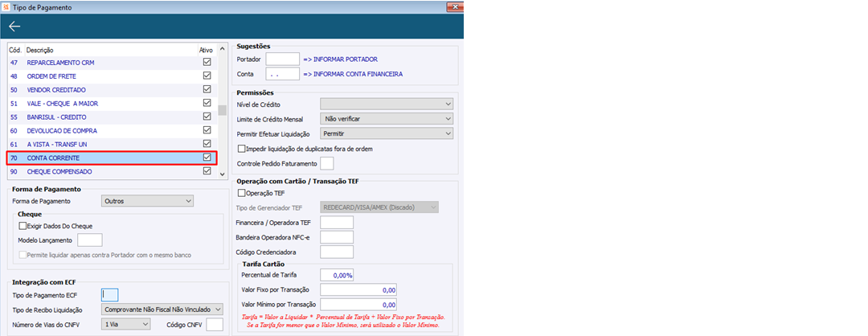The image size is (868, 336).
Task: Toggle Ativo for CONTA CORRENTE row
Action: 207,158
